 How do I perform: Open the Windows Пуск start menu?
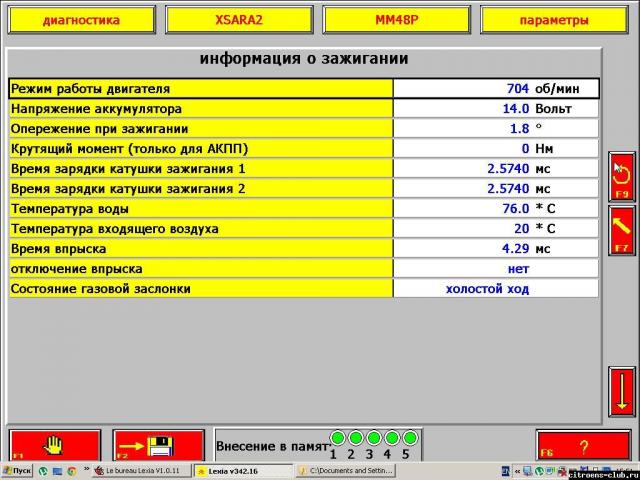[x=17, y=471]
